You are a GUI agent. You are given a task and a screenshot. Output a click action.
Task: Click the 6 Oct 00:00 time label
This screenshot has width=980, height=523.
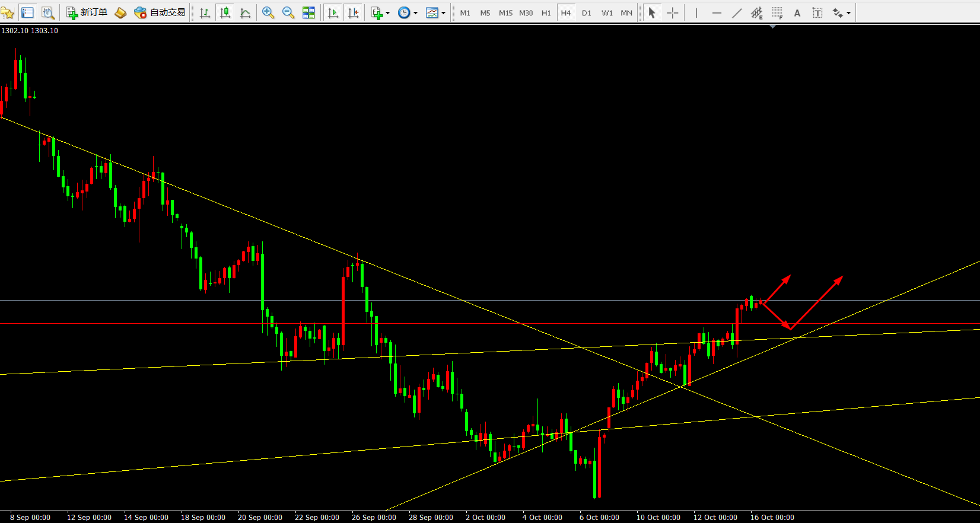tap(599, 518)
